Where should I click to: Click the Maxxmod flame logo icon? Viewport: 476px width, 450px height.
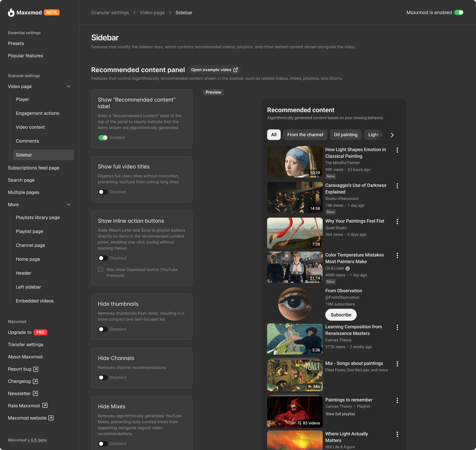pos(11,12)
